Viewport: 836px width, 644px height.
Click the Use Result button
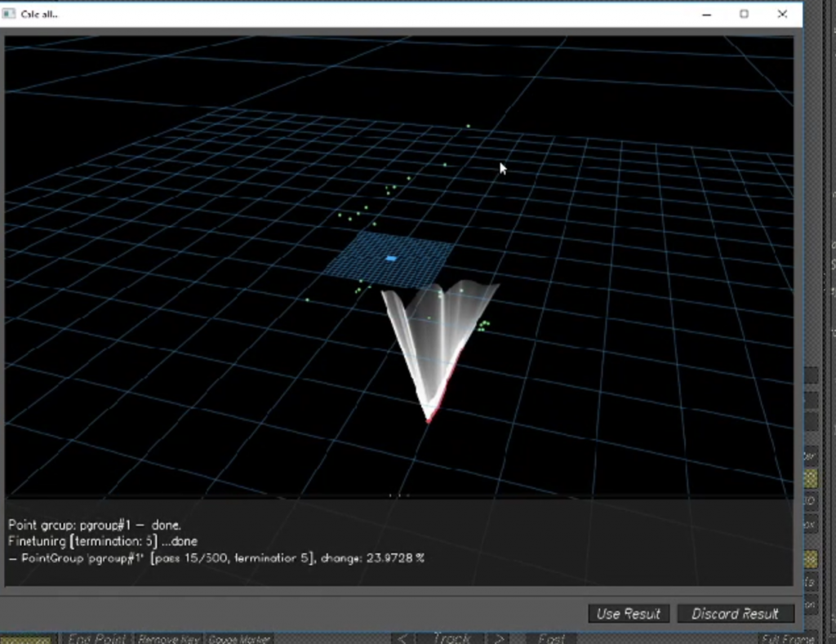pyautogui.click(x=628, y=614)
